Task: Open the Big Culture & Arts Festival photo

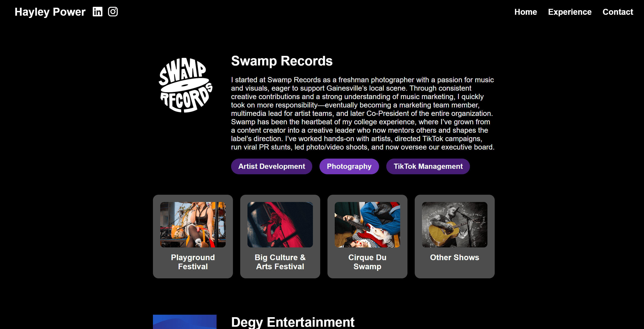Action: [x=280, y=224]
